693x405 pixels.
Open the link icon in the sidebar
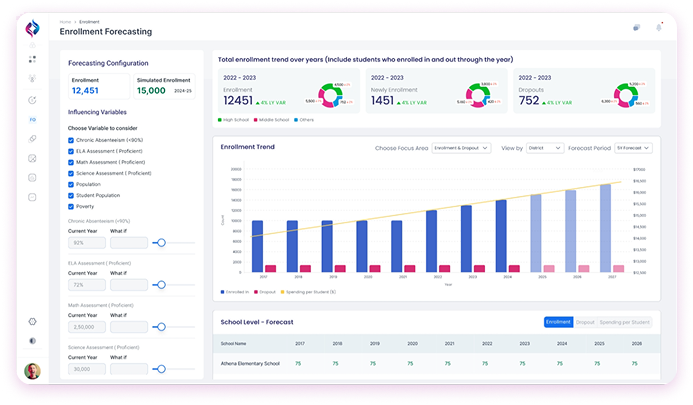(32, 138)
